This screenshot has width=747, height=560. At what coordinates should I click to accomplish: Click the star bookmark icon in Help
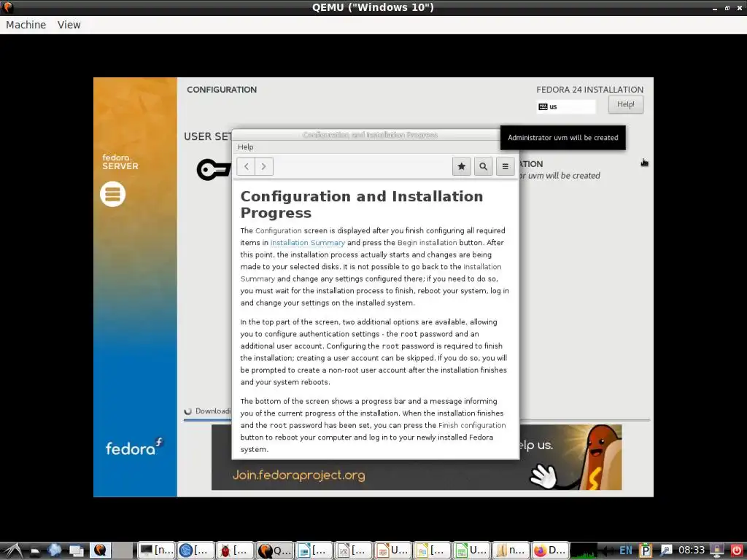[x=461, y=166]
